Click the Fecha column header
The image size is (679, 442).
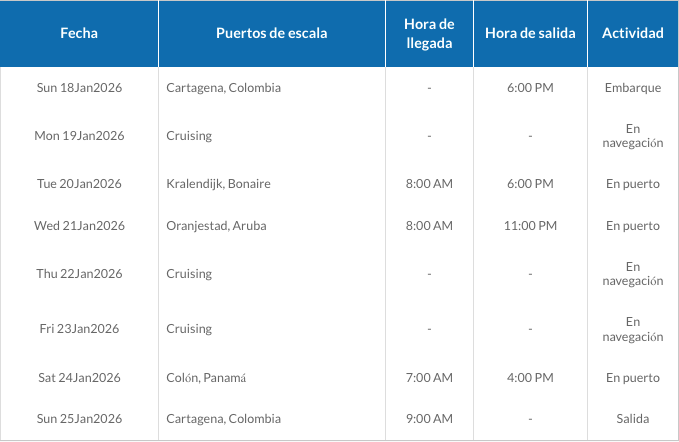[x=79, y=33]
